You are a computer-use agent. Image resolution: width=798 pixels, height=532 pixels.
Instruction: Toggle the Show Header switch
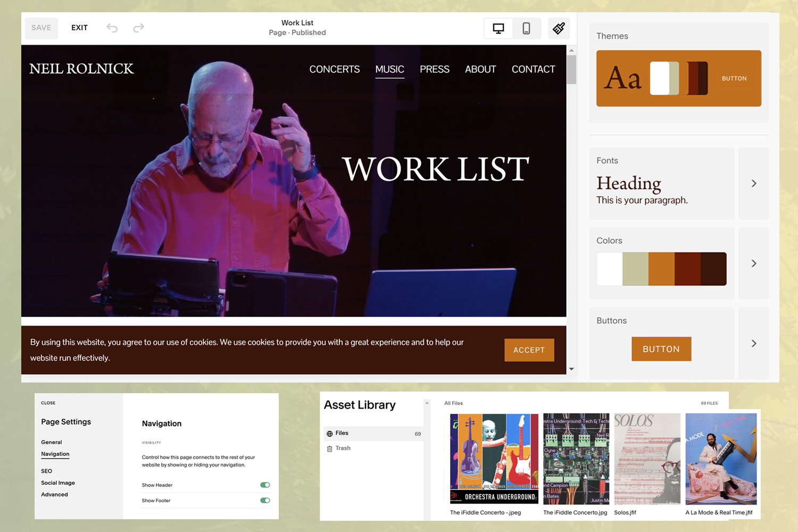(265, 485)
